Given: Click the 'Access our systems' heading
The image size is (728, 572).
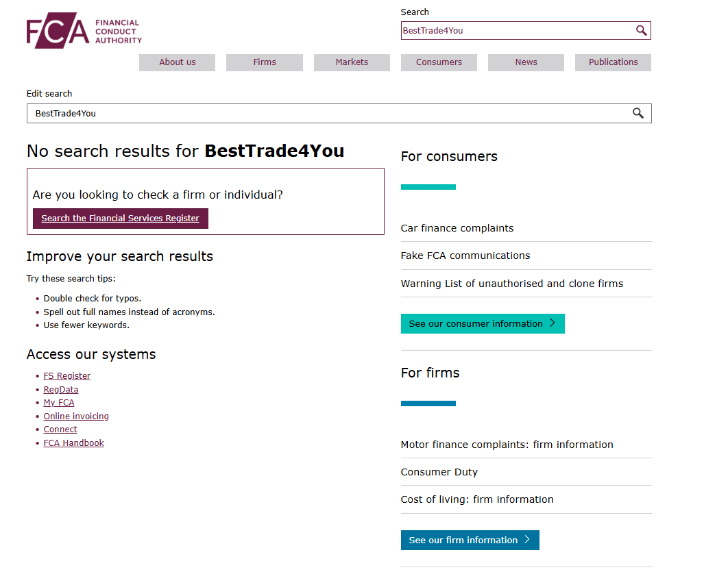Looking at the screenshot, I should [91, 354].
